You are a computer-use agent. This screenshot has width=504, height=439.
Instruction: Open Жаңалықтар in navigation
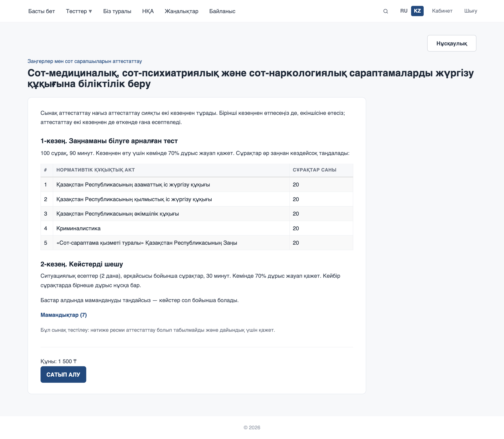point(181,11)
